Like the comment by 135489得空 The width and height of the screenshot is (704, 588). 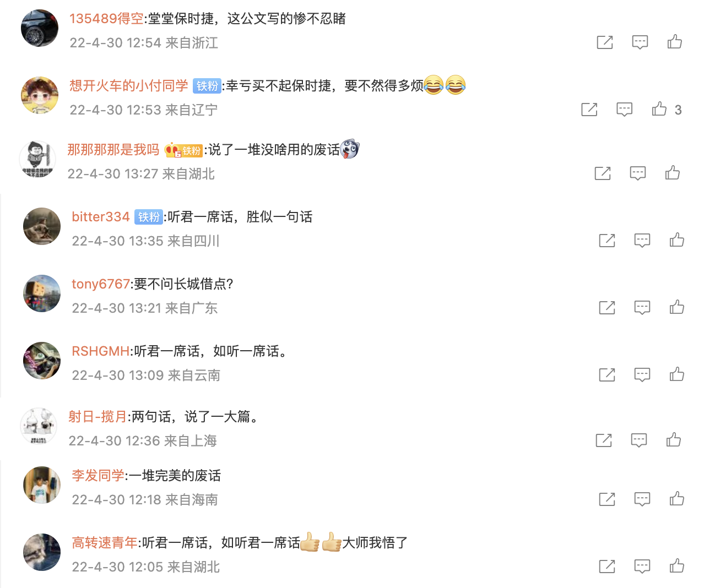point(675,42)
